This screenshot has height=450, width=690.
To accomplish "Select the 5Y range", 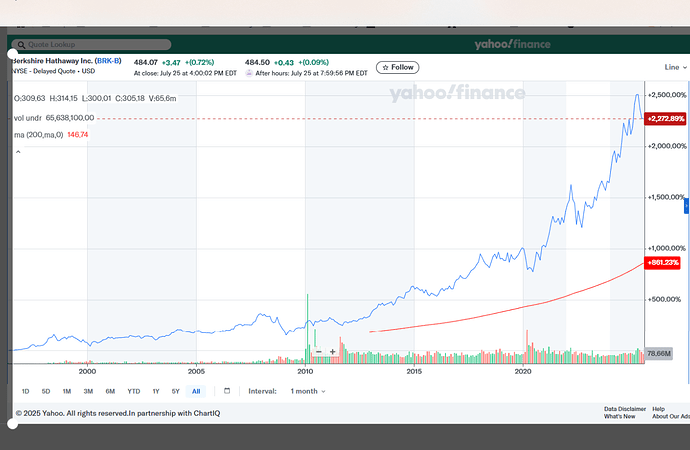I will [176, 391].
